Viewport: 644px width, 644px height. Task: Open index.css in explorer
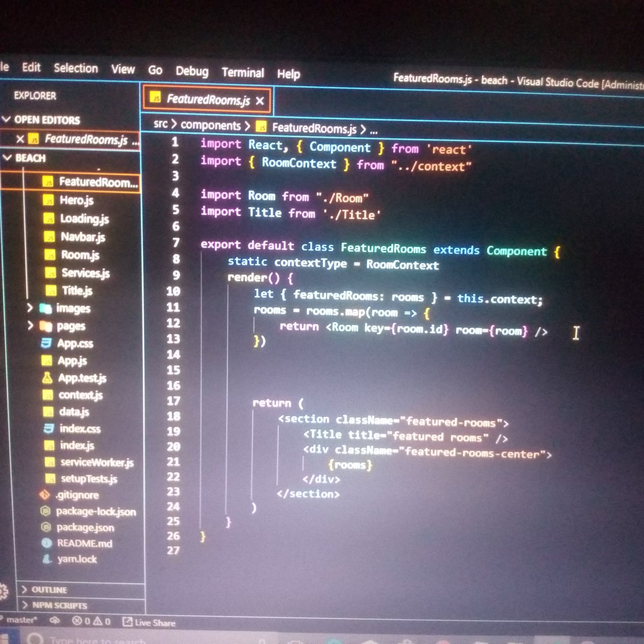click(x=80, y=428)
